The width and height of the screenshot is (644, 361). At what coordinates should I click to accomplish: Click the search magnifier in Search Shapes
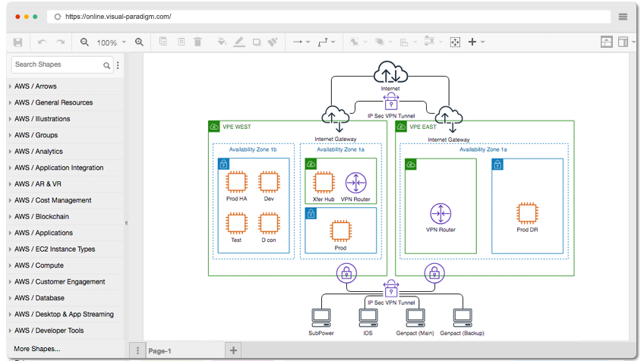click(x=107, y=65)
